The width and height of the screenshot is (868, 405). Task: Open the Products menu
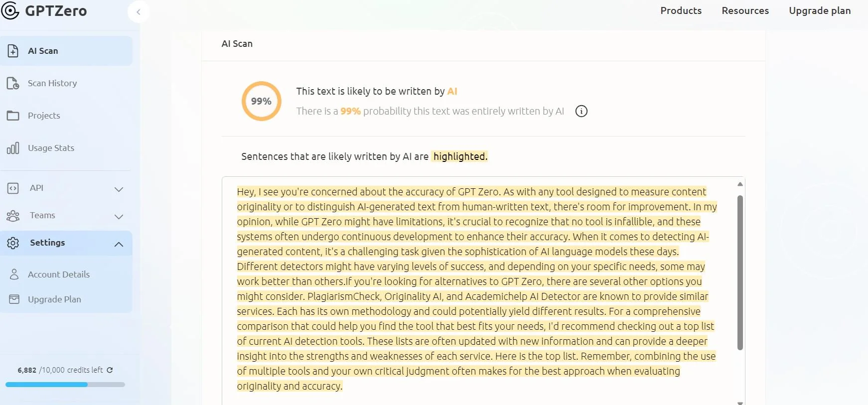point(681,10)
